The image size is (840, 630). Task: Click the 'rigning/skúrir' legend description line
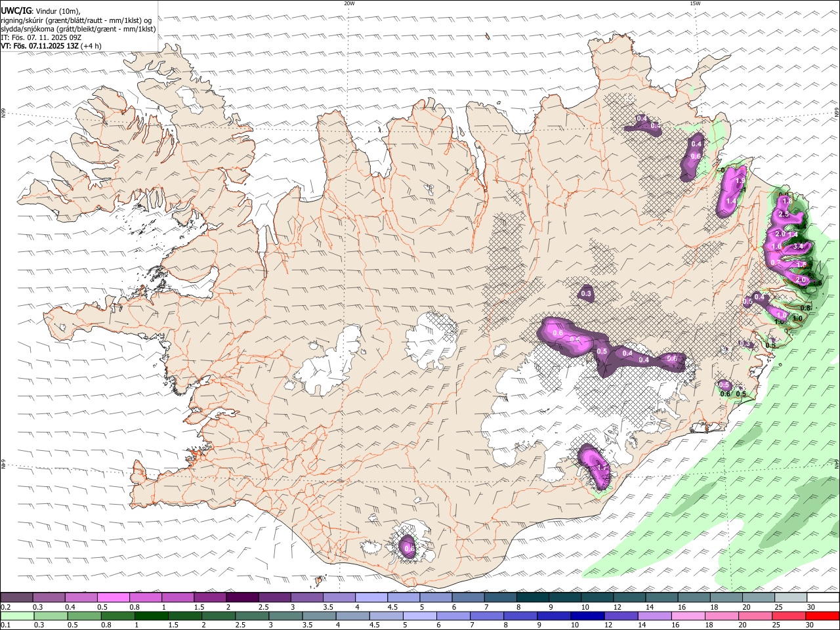77,20
